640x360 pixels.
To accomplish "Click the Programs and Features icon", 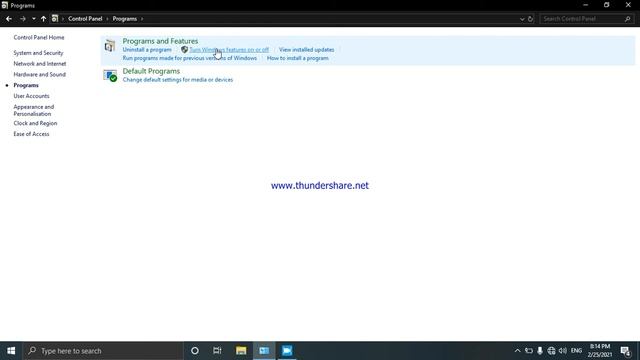I will (x=110, y=46).
